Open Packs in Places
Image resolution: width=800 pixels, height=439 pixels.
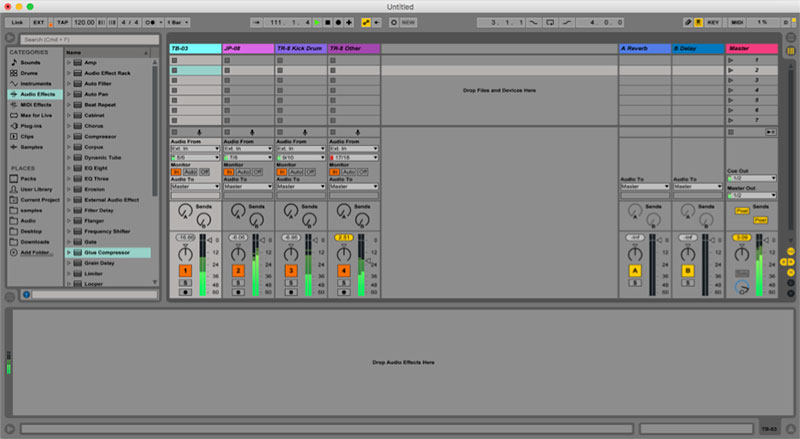[28, 179]
